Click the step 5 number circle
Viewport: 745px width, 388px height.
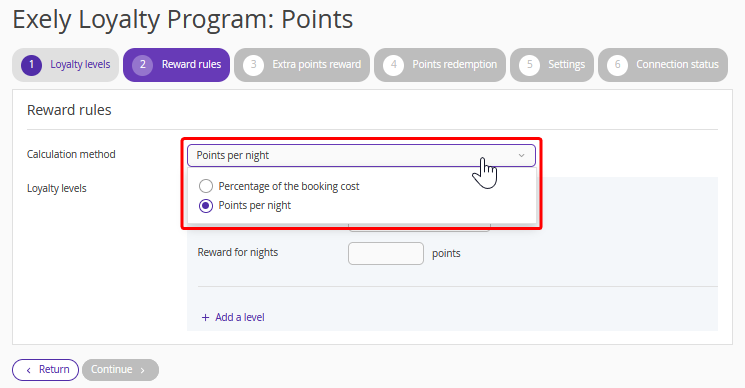click(x=529, y=65)
